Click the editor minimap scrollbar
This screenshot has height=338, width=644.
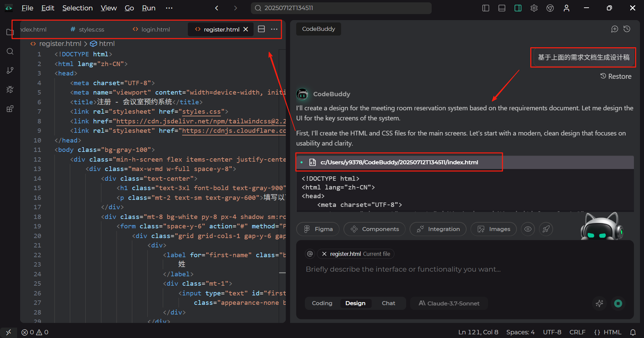pyautogui.click(x=282, y=186)
